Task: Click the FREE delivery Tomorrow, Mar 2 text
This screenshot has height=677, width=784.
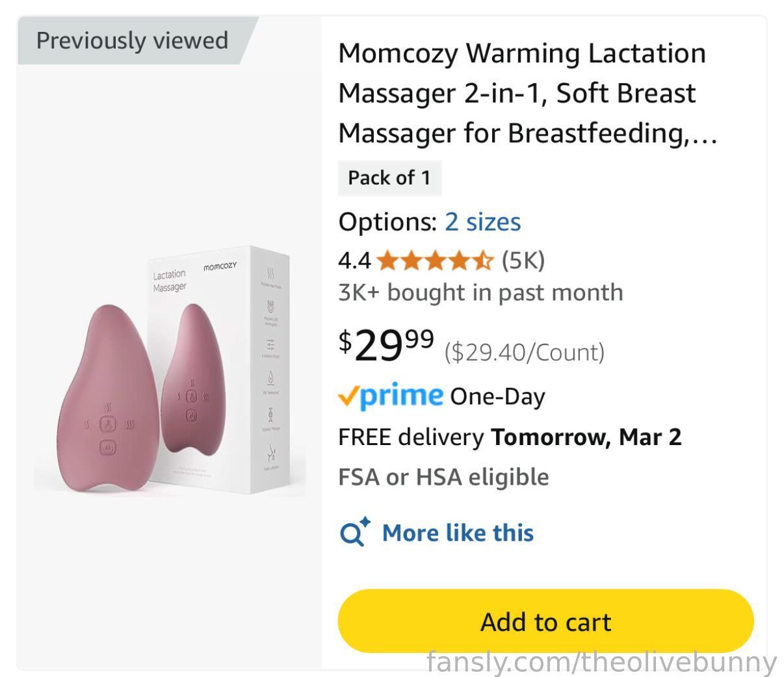Action: pos(510,437)
